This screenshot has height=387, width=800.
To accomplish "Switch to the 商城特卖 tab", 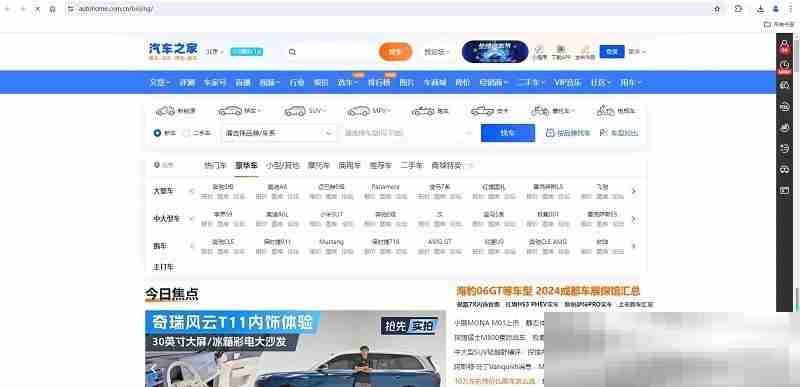I will (x=446, y=165).
